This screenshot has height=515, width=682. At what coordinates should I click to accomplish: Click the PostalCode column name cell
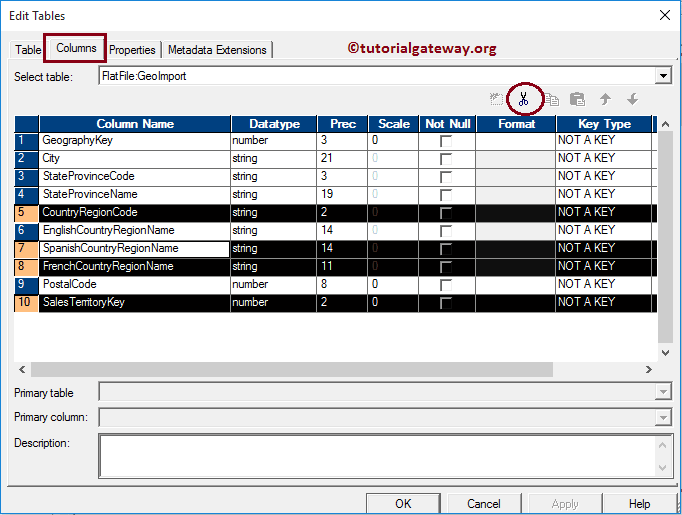click(135, 285)
